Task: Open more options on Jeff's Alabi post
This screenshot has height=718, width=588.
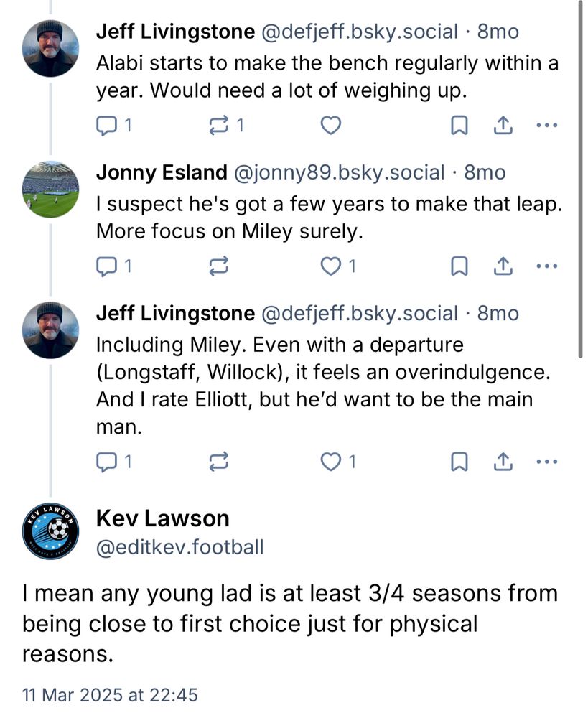Action: pos(547,126)
